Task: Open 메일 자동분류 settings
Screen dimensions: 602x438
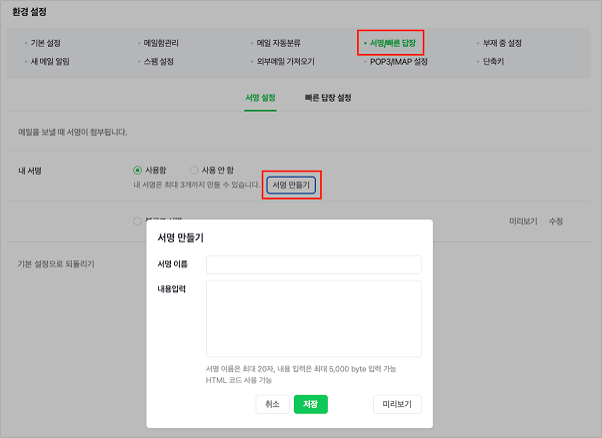Action: click(x=279, y=44)
